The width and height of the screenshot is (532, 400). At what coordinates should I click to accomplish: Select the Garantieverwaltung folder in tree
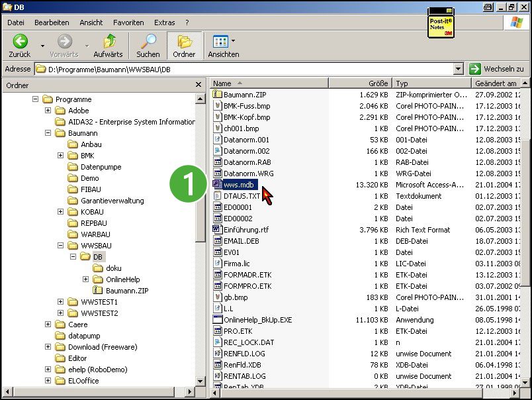pyautogui.click(x=112, y=201)
